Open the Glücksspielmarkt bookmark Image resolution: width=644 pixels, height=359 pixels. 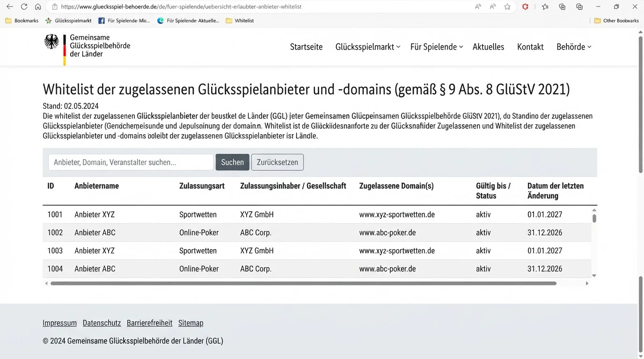click(x=68, y=21)
